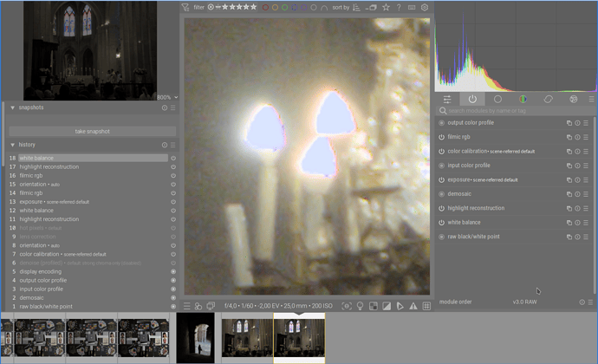Reset snapshots panel parameters icon
The image size is (598, 364).
tap(165, 108)
